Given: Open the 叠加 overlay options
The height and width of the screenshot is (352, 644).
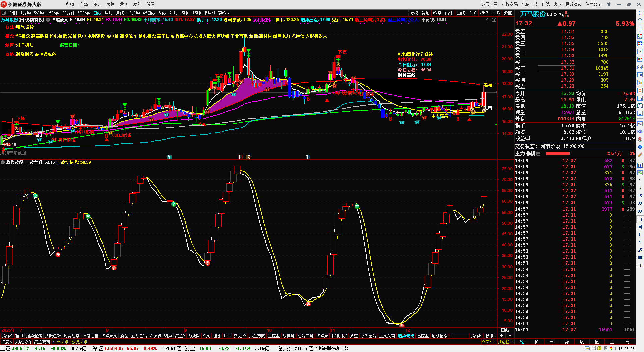Looking at the screenshot, I should click(426, 13).
